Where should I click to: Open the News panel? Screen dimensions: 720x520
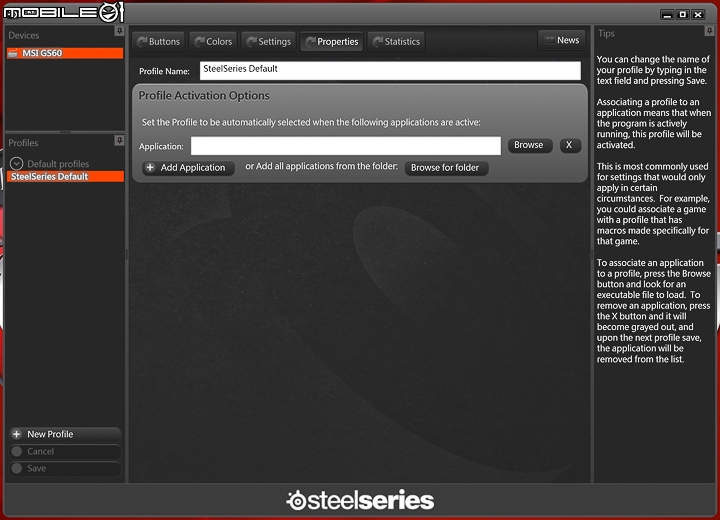pyautogui.click(x=562, y=40)
